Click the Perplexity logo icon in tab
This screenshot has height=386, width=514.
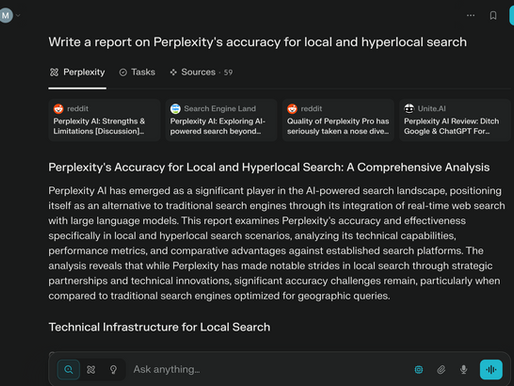(54, 72)
